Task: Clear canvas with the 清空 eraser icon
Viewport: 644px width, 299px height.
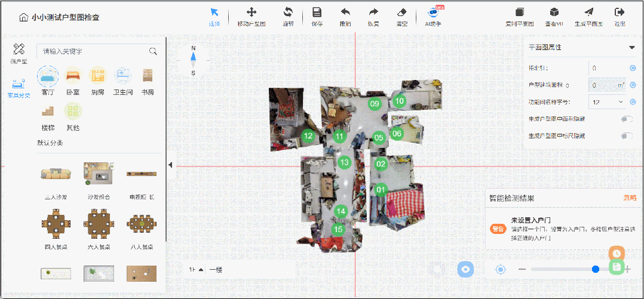Action: 401,13
